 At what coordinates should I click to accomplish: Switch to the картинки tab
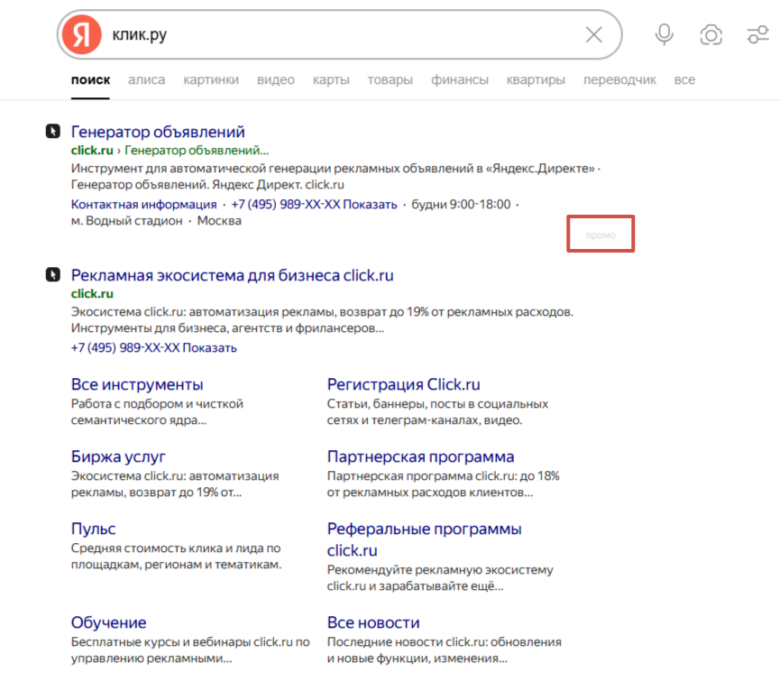[211, 79]
